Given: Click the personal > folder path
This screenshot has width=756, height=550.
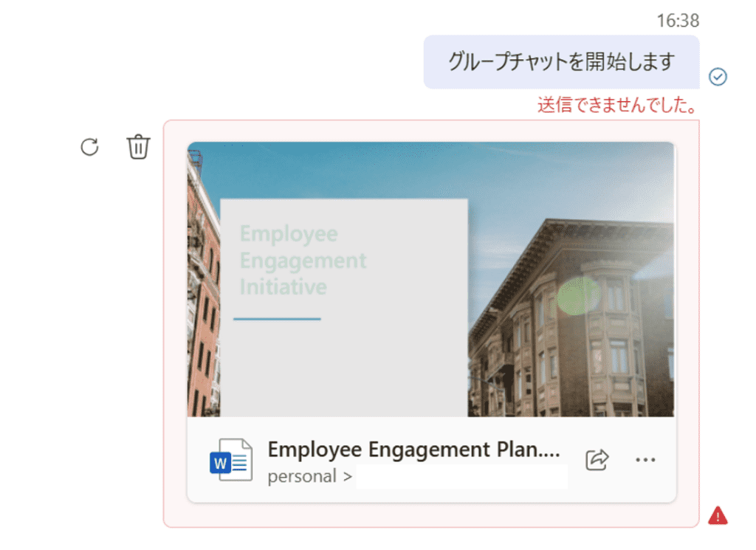Looking at the screenshot, I should point(310,477).
